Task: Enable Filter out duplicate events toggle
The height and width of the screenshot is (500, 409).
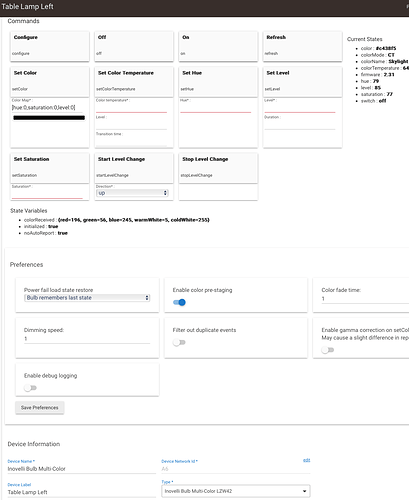Action: [179, 342]
